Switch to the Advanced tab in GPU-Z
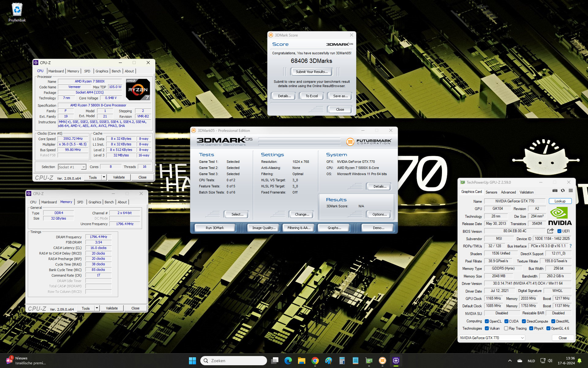The image size is (588, 368). click(x=508, y=192)
